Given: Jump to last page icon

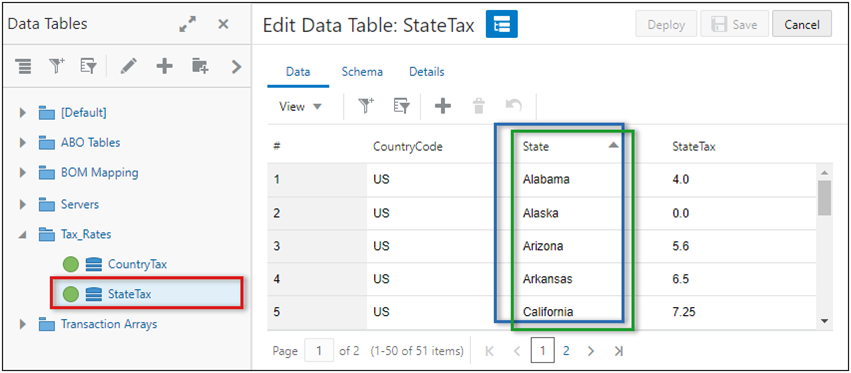Looking at the screenshot, I should tap(618, 351).
